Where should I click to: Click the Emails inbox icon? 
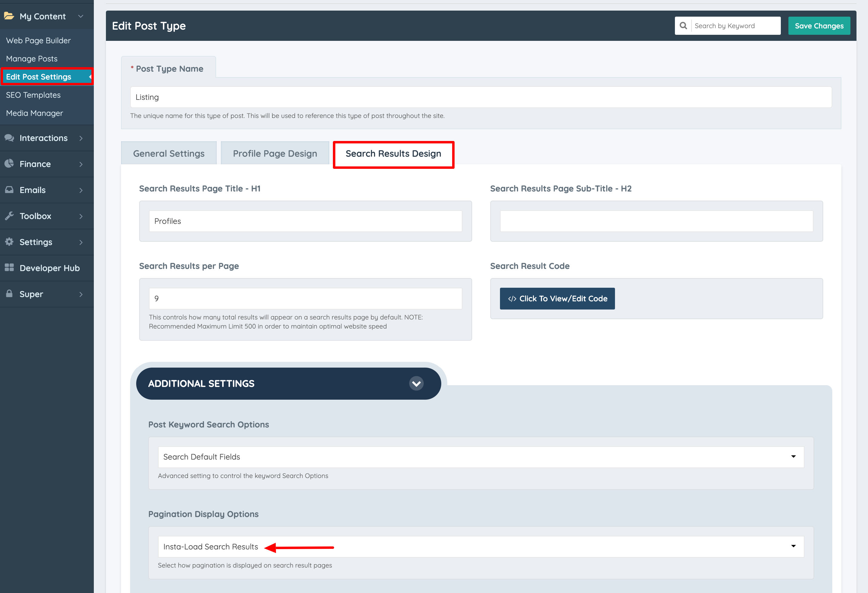tap(9, 190)
